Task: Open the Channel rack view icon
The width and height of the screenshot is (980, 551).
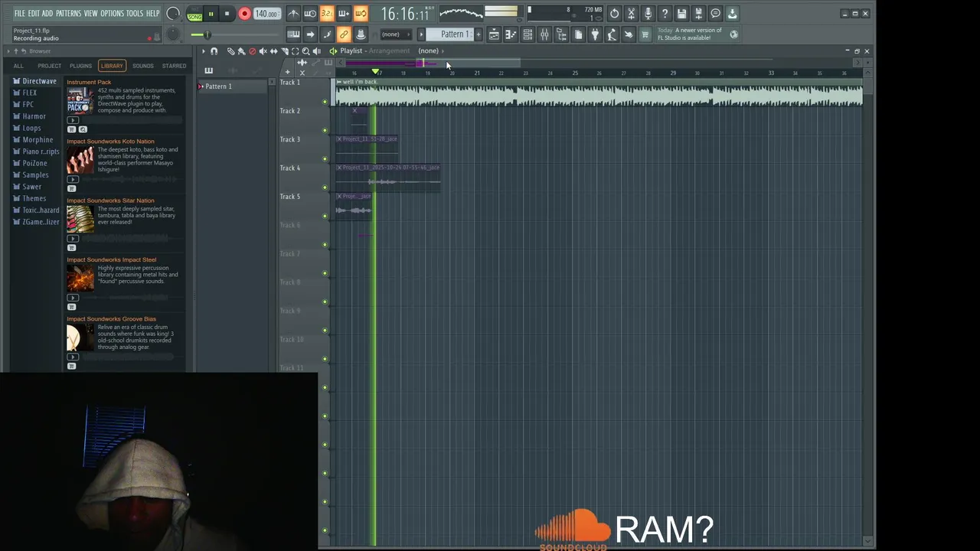Action: coord(527,34)
